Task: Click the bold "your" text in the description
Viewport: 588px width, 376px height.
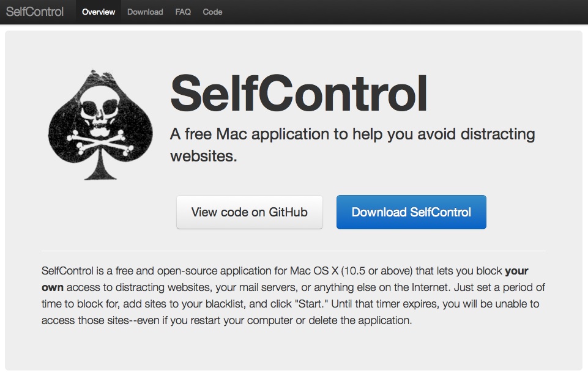Action: (516, 271)
